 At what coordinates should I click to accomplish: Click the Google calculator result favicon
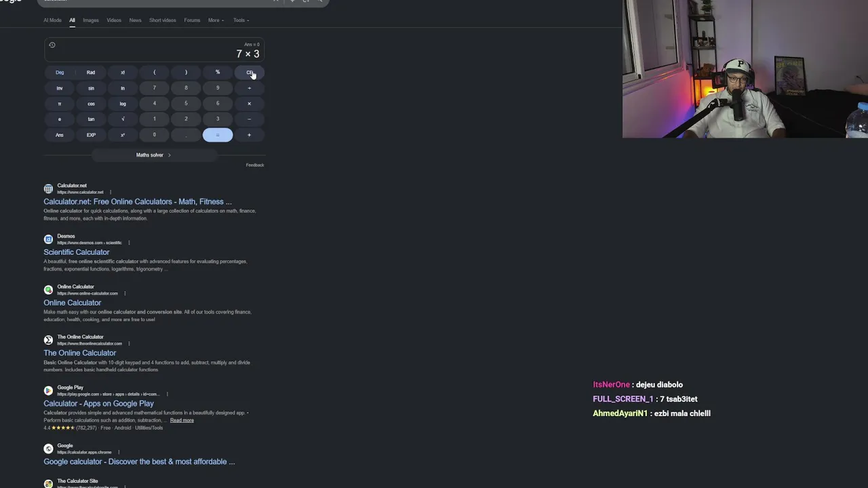tap(48, 449)
